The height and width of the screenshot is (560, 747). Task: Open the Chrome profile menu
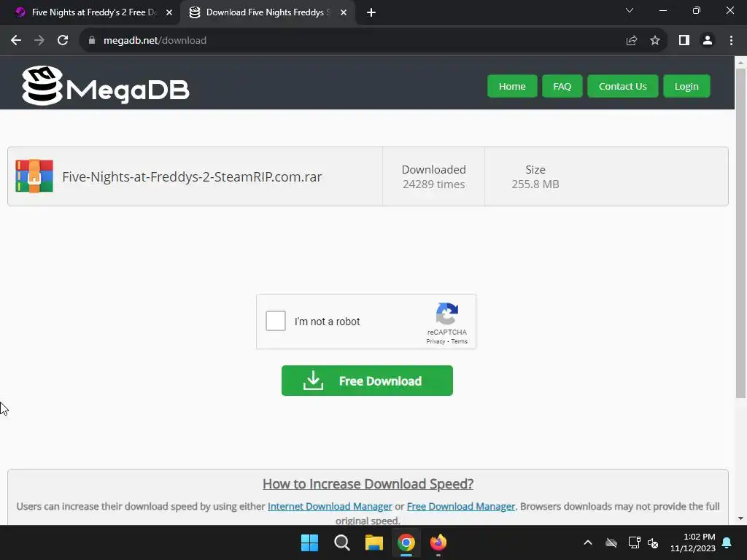[x=708, y=41]
